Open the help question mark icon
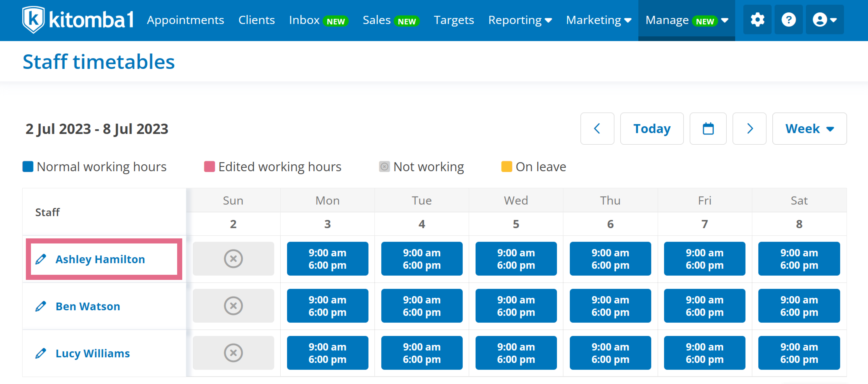This screenshot has height=384, width=868. click(788, 20)
